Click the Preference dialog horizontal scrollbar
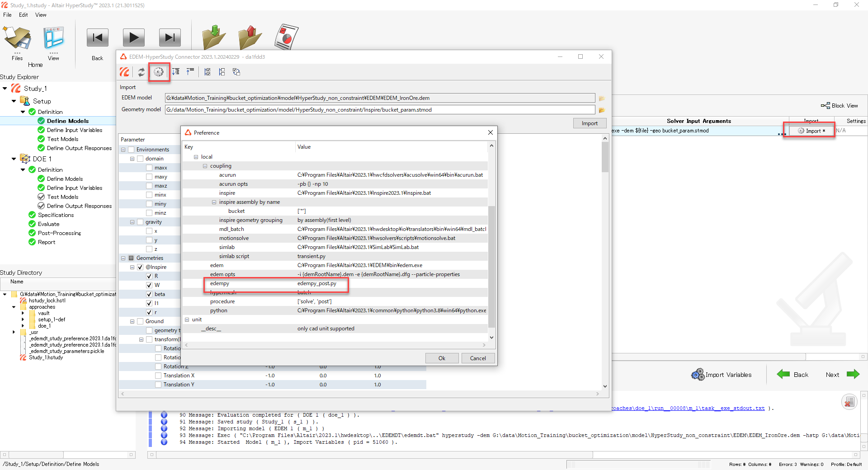Image resolution: width=868 pixels, height=470 pixels. tap(335, 345)
